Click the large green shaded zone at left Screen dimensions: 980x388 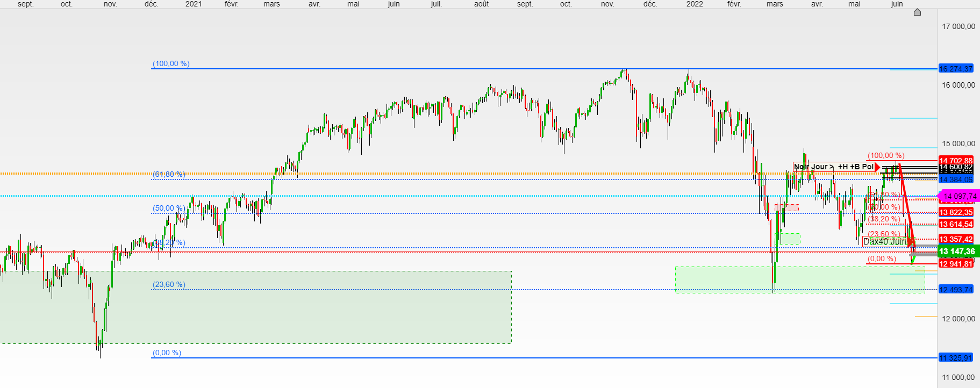coord(255,307)
